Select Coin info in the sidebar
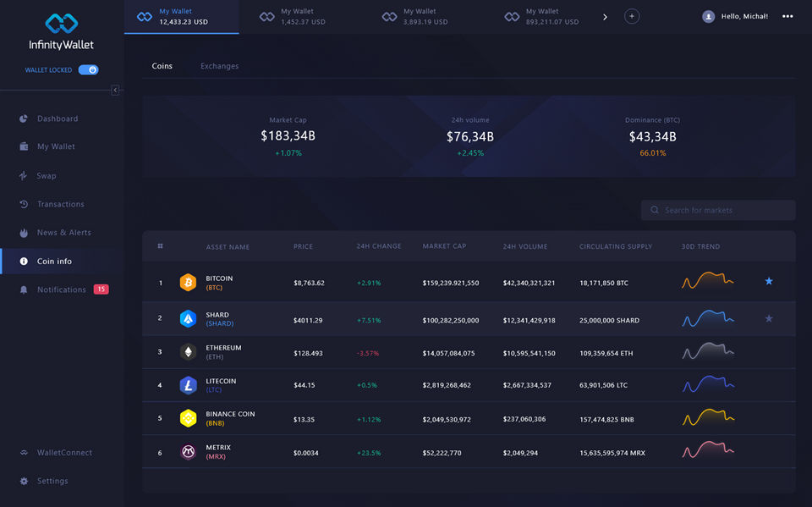The image size is (812, 507). click(54, 262)
